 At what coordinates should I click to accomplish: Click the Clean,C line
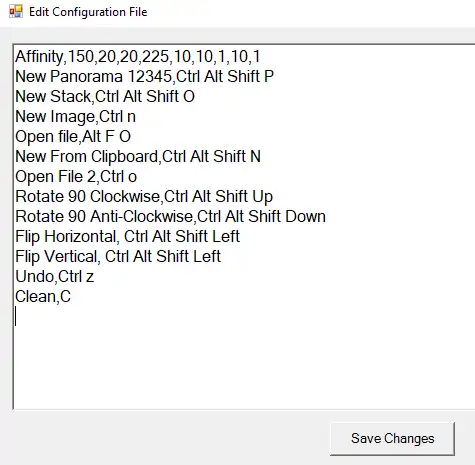coord(43,296)
